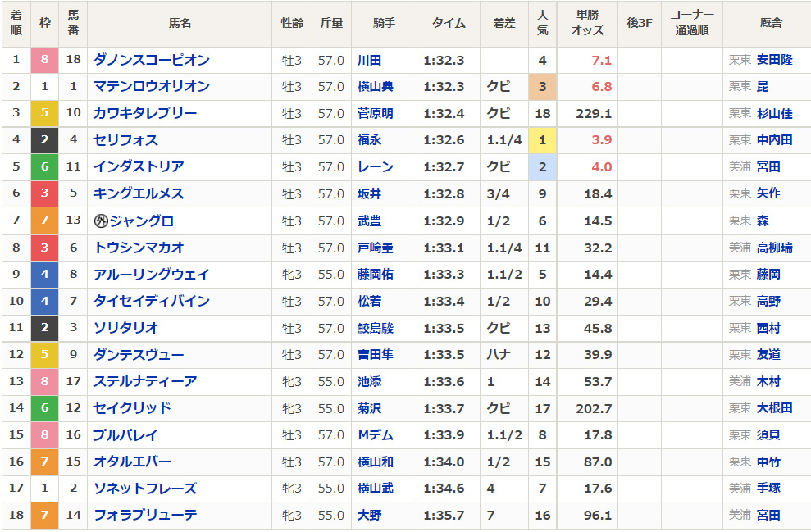Viewport: 811px width, 532px height.
Task: Click the 外 mark beside ジャングロ
Action: 101,221
